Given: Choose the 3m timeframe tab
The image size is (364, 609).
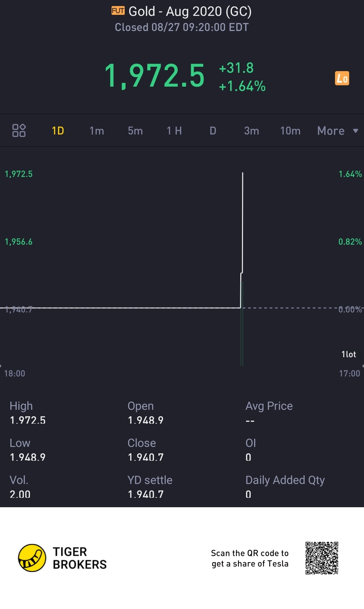Looking at the screenshot, I should [251, 131].
